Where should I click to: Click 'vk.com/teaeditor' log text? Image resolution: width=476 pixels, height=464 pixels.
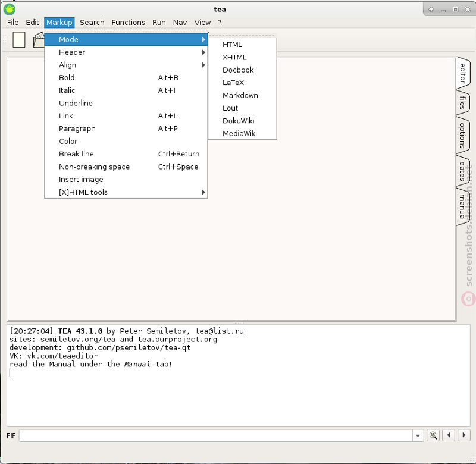point(62,356)
